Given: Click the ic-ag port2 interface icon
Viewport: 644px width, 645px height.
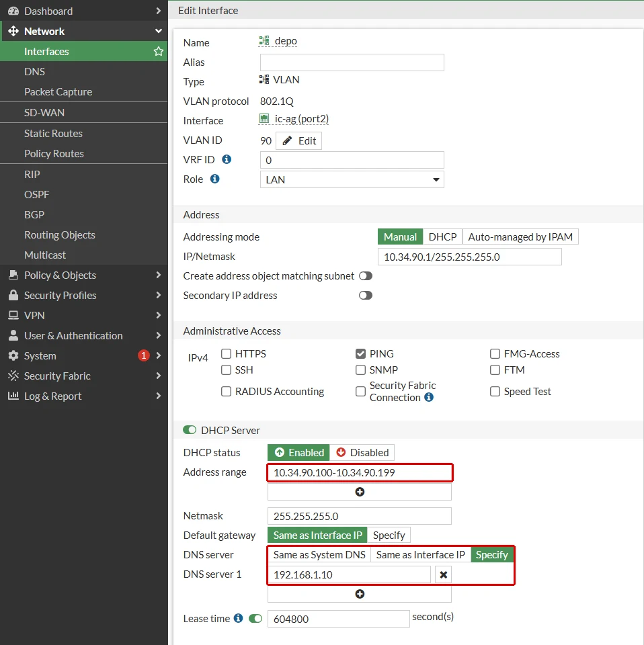Looking at the screenshot, I should pos(264,119).
